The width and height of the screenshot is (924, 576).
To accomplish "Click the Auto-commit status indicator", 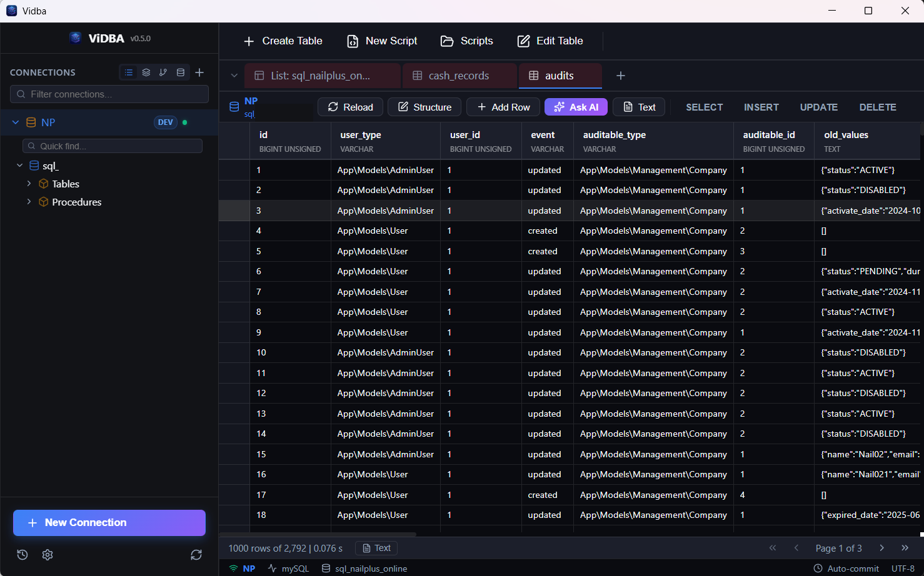I will point(846,569).
